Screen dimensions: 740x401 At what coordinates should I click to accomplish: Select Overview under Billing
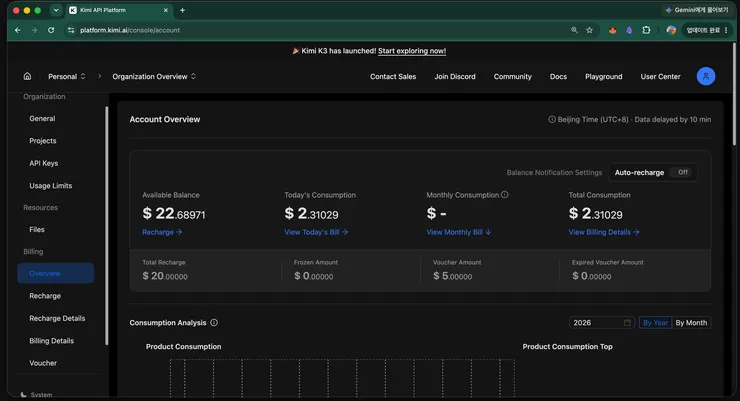coord(55,273)
